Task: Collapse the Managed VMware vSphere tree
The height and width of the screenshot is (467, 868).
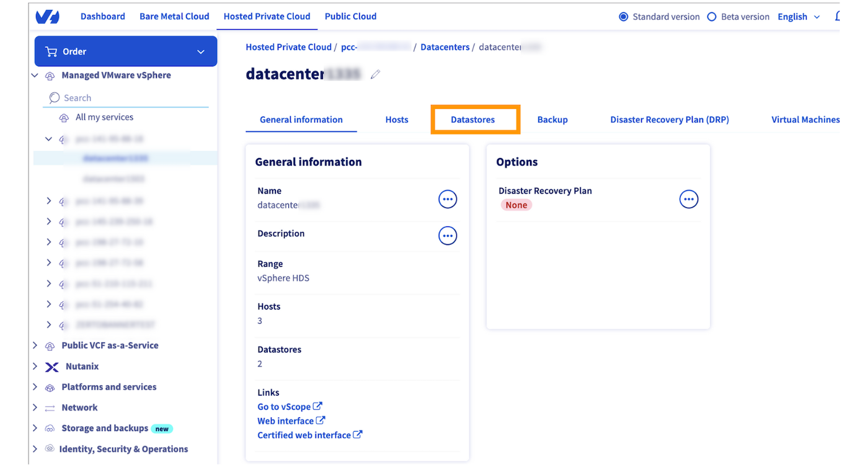Action: (x=35, y=75)
